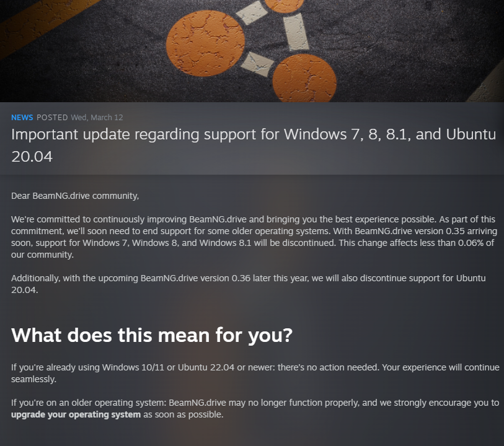Click paragraph starting 'We're committed to continuously improving'
The width and height of the screenshot is (504, 446).
(x=254, y=237)
